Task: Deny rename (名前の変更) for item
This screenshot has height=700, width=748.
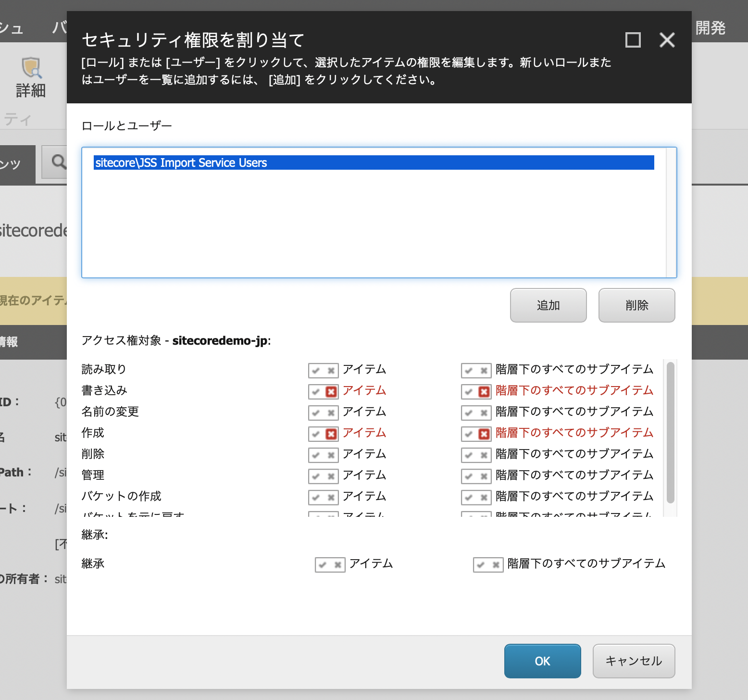Action: pos(331,413)
